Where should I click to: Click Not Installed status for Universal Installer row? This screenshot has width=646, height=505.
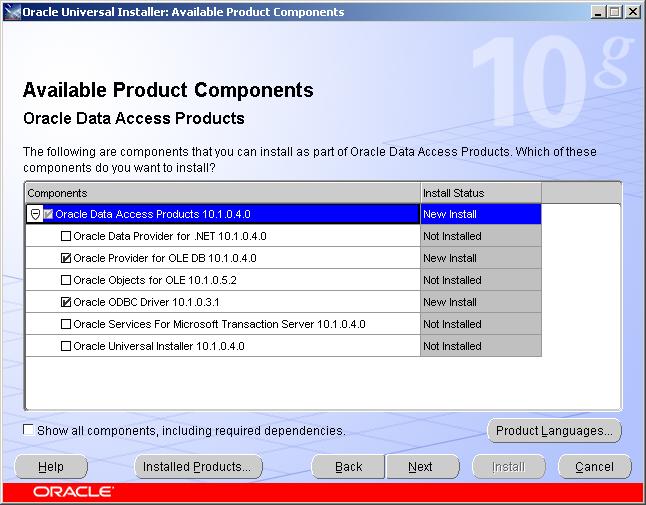pyautogui.click(x=481, y=346)
